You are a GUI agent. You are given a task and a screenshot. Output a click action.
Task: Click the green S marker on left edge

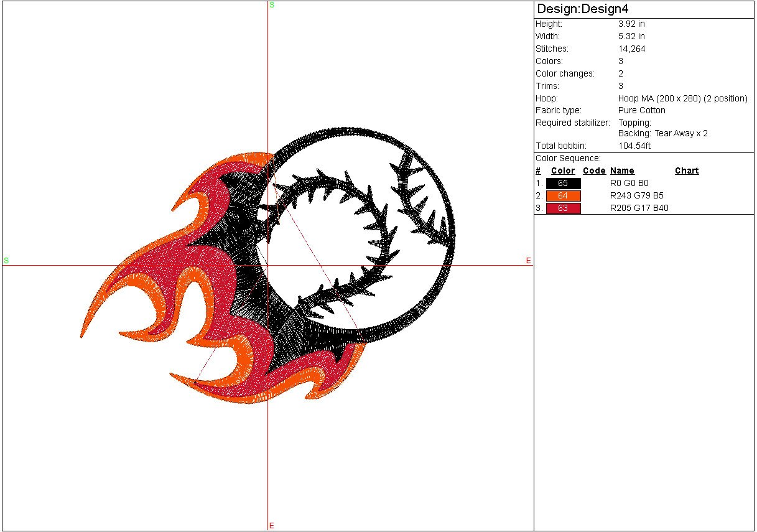(6, 260)
